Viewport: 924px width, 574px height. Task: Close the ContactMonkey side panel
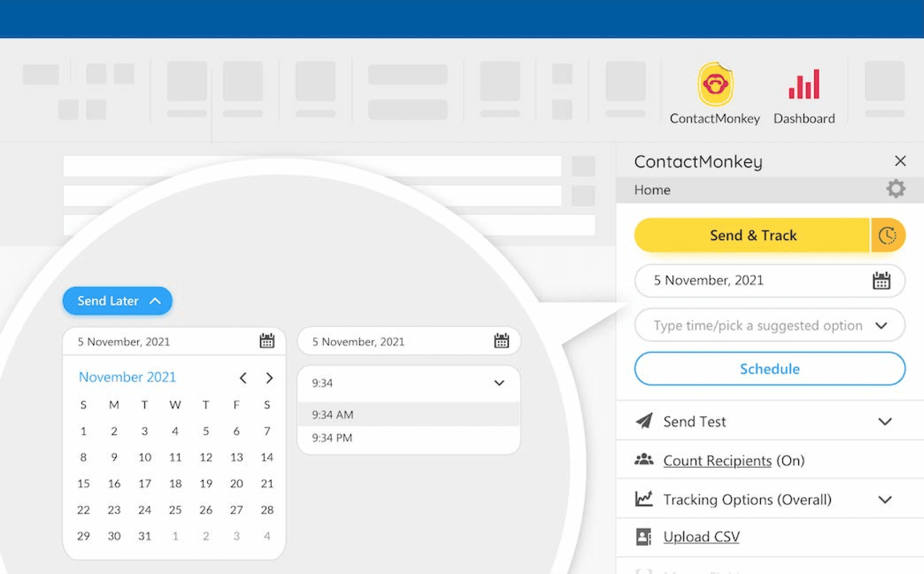point(900,161)
